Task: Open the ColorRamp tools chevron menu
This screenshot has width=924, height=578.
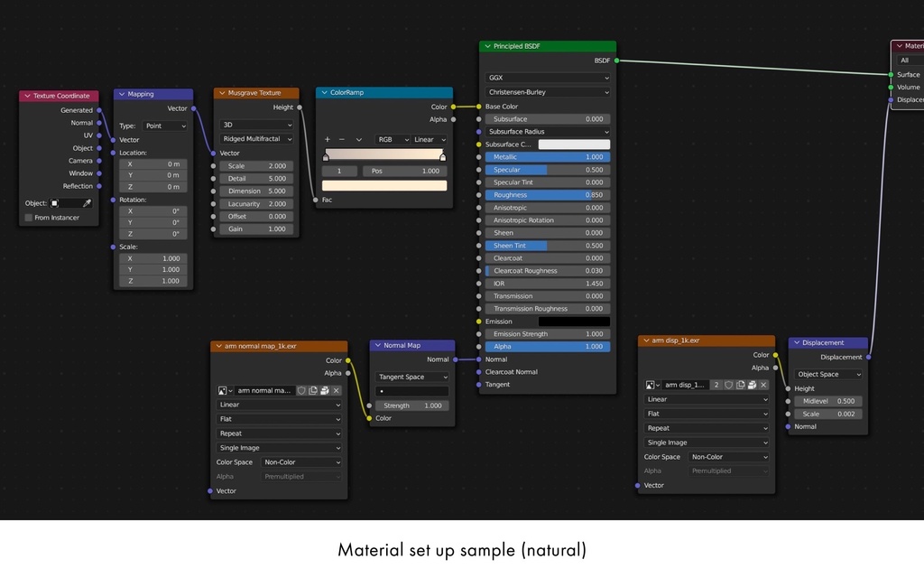Action: (358, 139)
